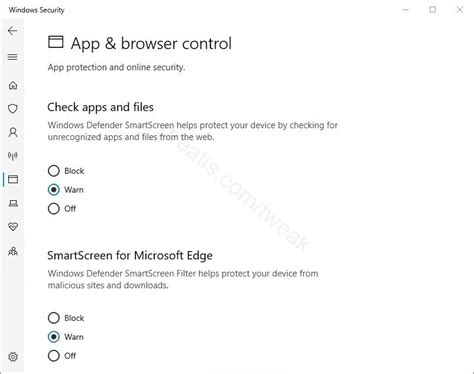This screenshot has height=374, width=474.
Task: Open Firewall & network protection icon
Action: point(13,156)
